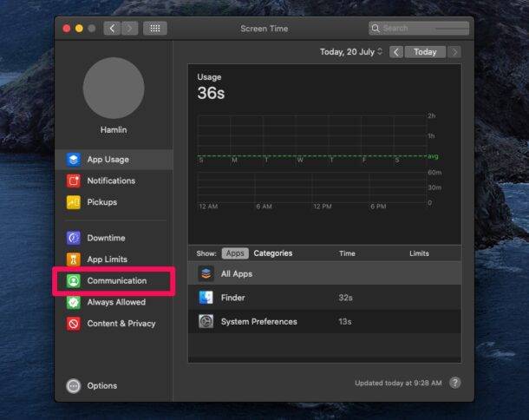Open the Always Allowed checkmark icon
This screenshot has width=529, height=420.
(x=73, y=302)
